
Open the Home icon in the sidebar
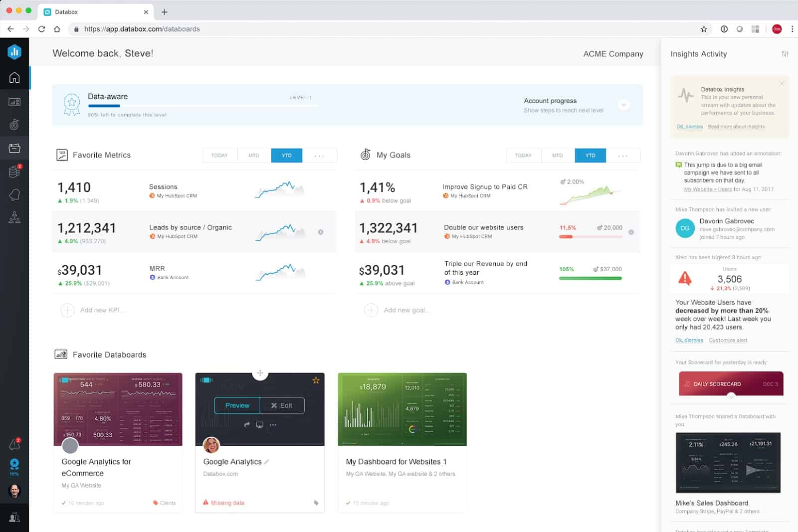point(15,77)
